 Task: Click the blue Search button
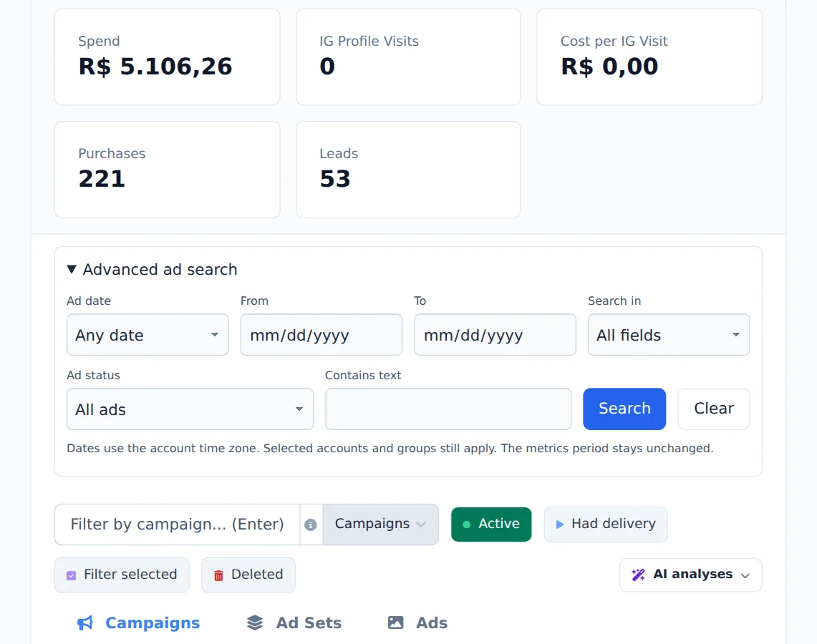[x=624, y=409]
